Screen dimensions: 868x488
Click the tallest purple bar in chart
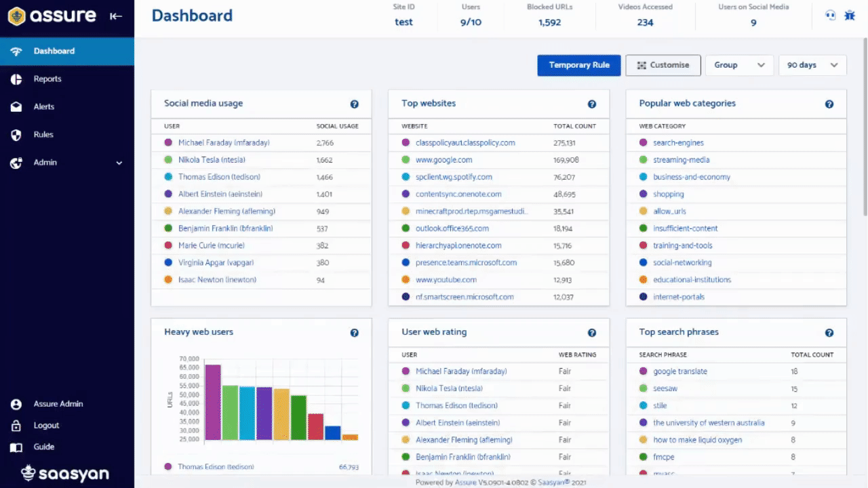(213, 403)
